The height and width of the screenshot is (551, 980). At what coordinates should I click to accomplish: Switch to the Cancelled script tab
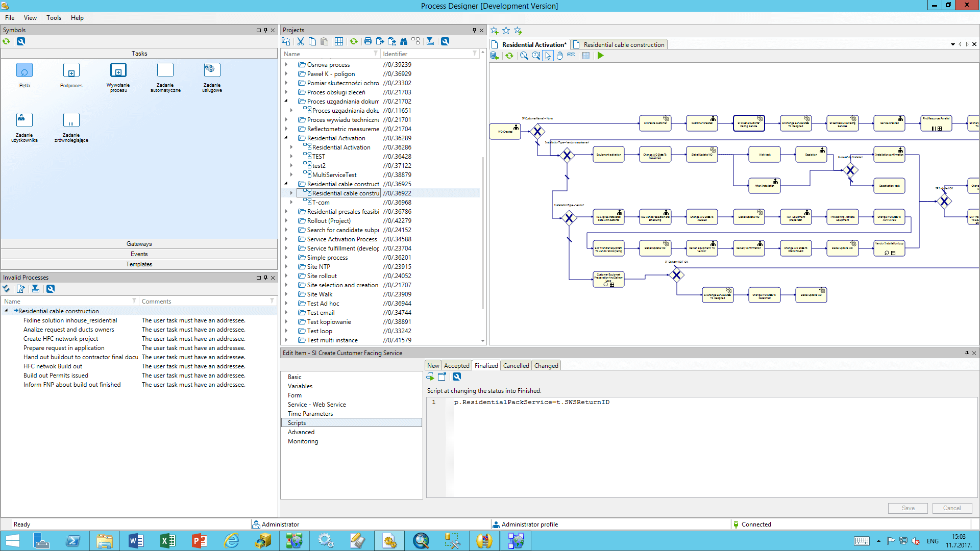(x=516, y=366)
